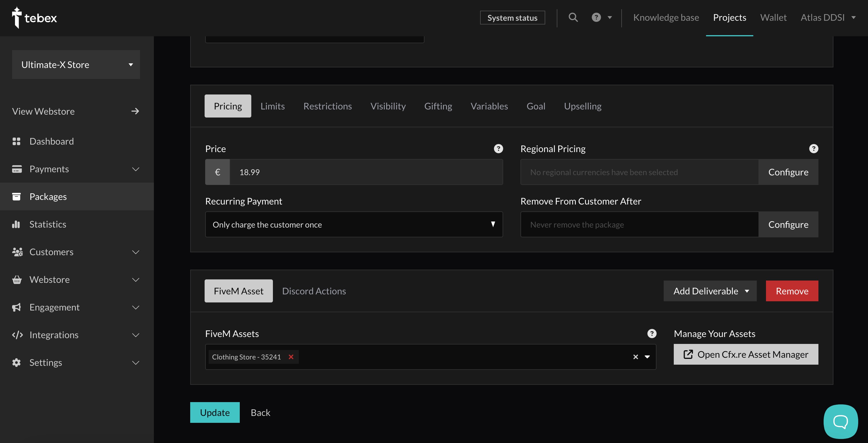Switch to the Visibility tab
The image size is (868, 443).
pos(388,106)
